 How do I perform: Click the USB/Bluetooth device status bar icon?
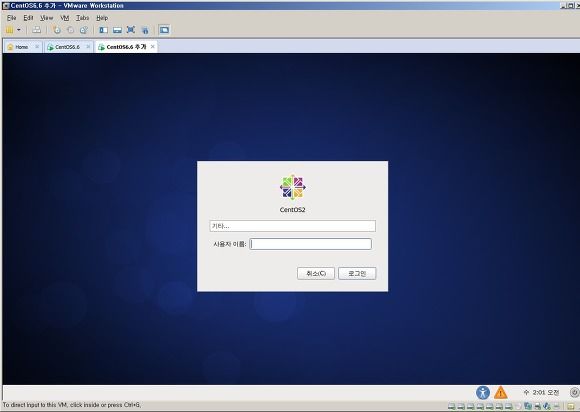547,406
